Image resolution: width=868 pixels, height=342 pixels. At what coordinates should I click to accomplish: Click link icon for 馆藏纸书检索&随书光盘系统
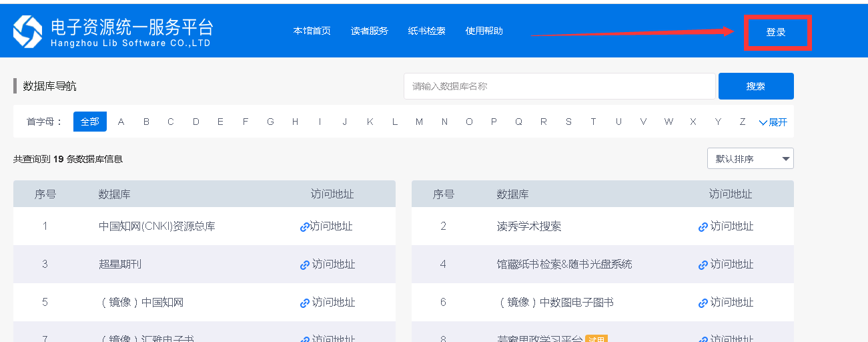point(703,265)
